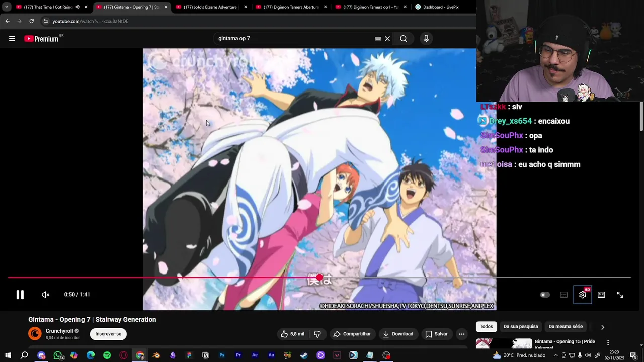Open Opera browser from the taskbar
644x362 pixels.
[x=124, y=355]
